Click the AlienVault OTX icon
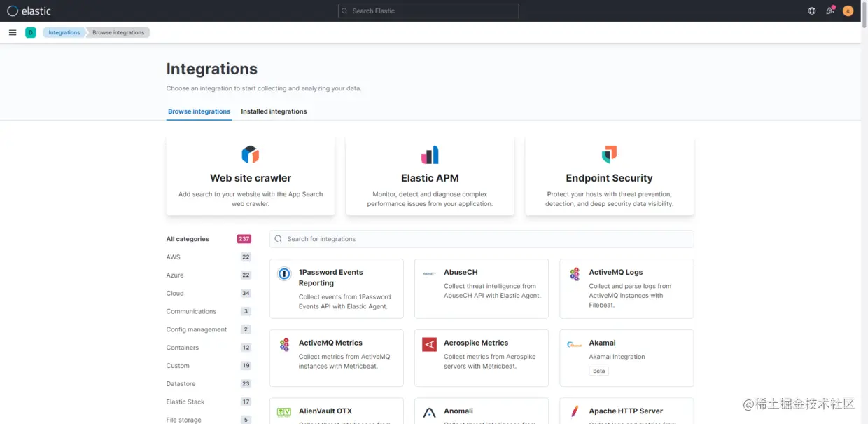Screen dimensions: 868x424 coord(284,413)
